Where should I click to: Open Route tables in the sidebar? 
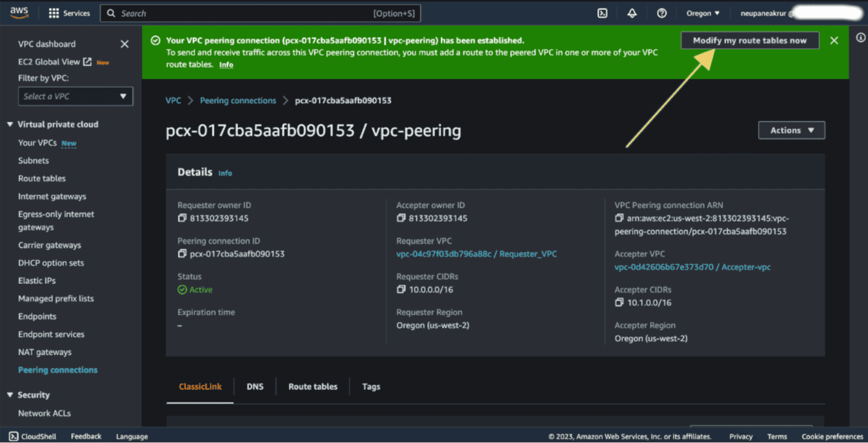(x=42, y=179)
